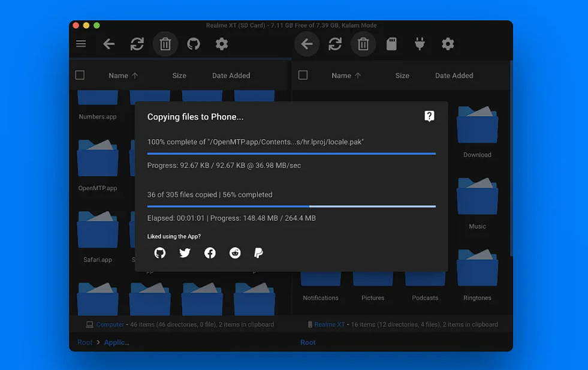This screenshot has width=588, height=370.
Task: Open the GitHub icon in left toolbar
Action: pyautogui.click(x=194, y=44)
